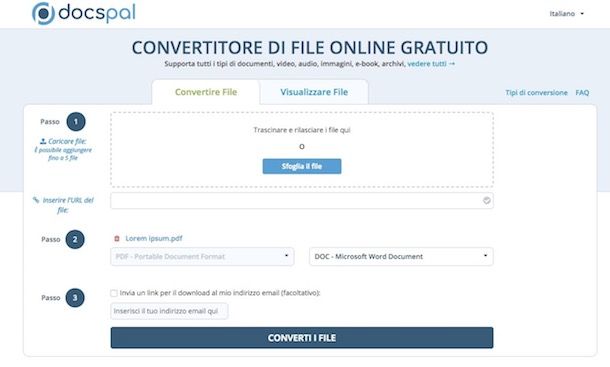Image resolution: width=610 pixels, height=367 pixels.
Task: Remove the Lorem ipsum.pdf file via trash icon
Action: click(x=117, y=239)
